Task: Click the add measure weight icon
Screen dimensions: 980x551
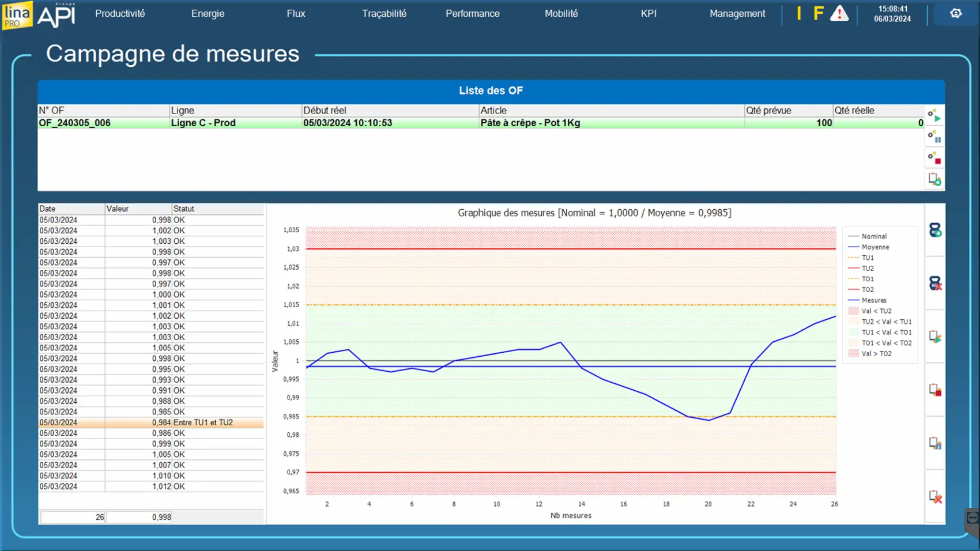Action: point(935,231)
